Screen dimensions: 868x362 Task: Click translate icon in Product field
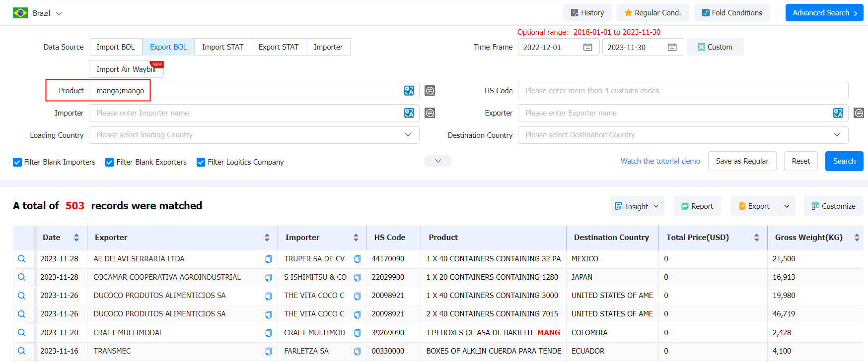click(x=409, y=91)
